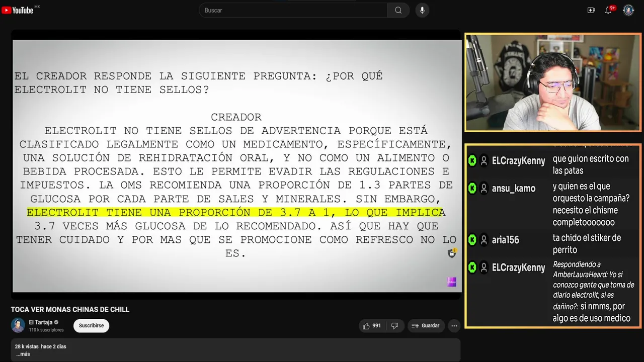
Task: Open the three-dot more actions menu
Action: click(454, 326)
